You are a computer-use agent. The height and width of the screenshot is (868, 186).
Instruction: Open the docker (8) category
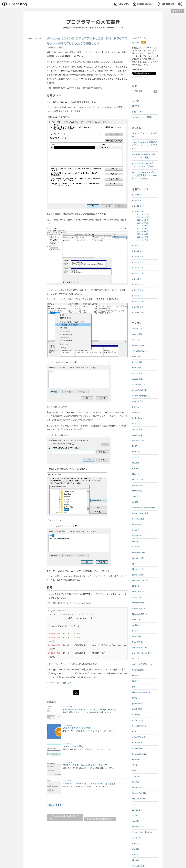[137, 429]
